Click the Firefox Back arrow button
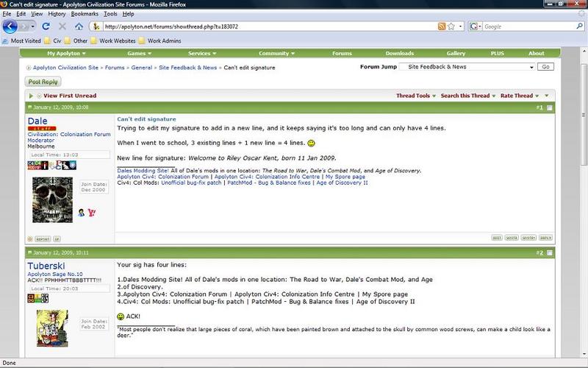 pos(11,26)
